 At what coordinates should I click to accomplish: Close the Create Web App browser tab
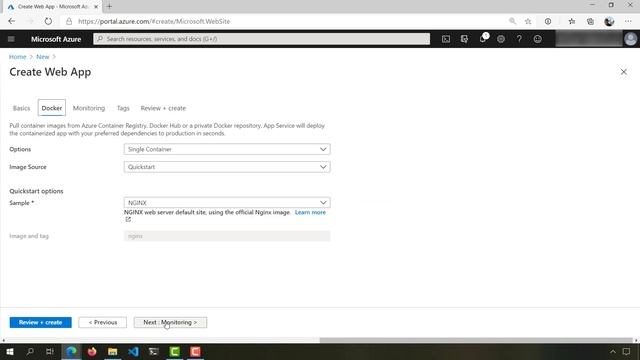coord(96,7)
